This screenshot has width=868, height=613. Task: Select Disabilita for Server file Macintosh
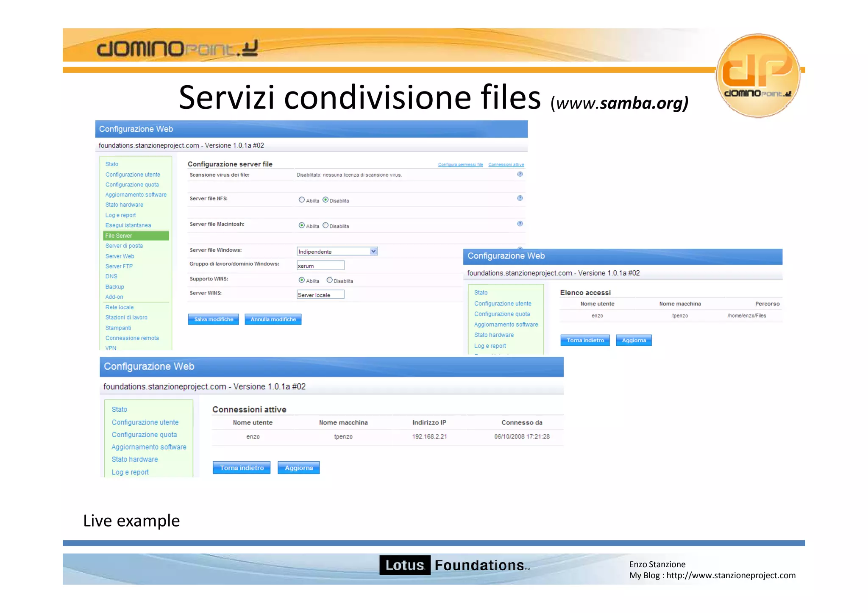coord(325,225)
